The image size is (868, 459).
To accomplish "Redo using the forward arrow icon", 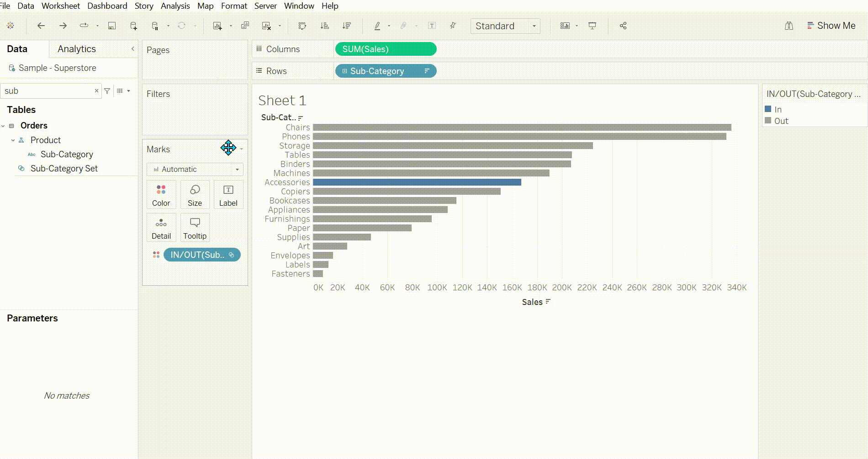I will [x=63, y=26].
